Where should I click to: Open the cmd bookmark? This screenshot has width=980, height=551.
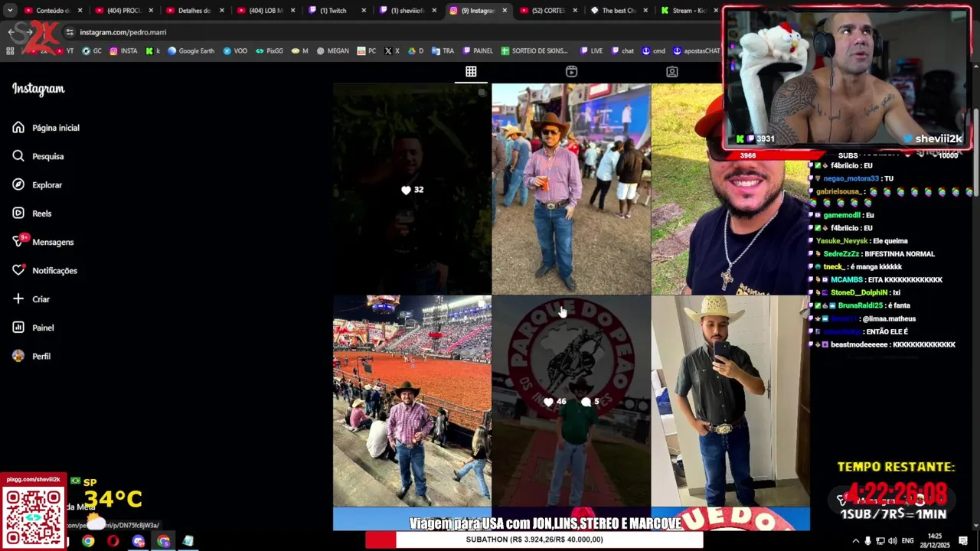654,51
